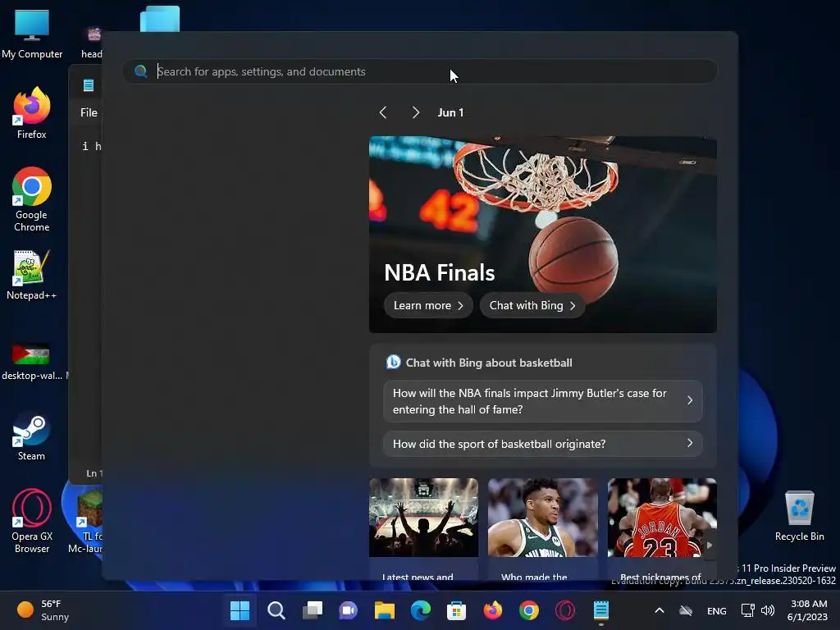This screenshot has height=630, width=840.
Task: Go to previous day in search highlights
Action: click(382, 112)
